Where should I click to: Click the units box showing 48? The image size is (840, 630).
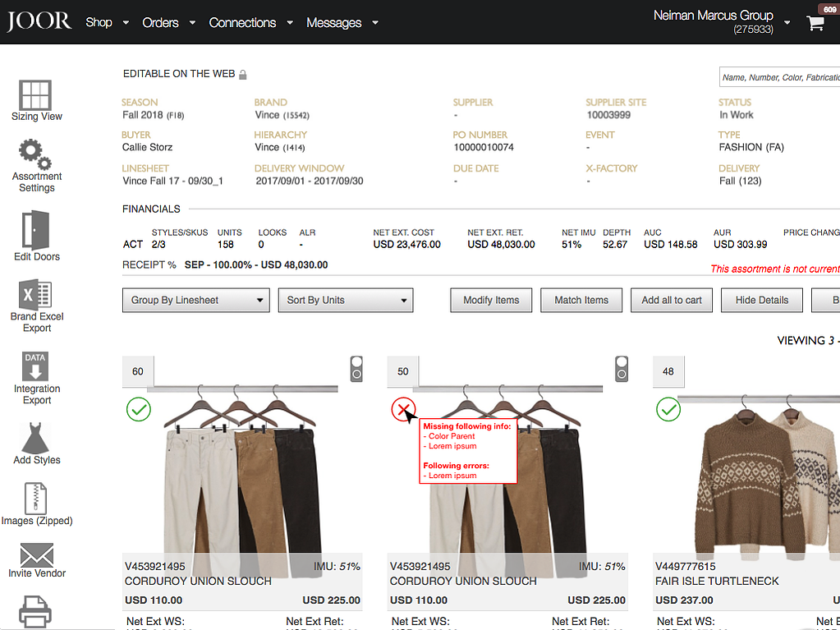click(668, 371)
